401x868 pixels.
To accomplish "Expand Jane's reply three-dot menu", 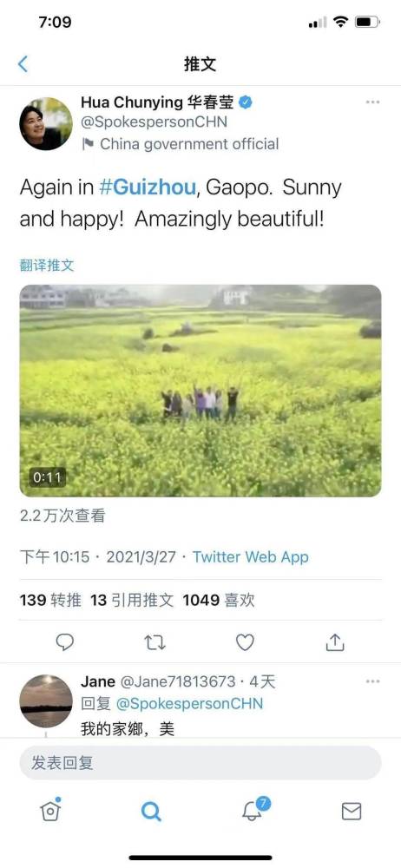I will click(x=372, y=681).
